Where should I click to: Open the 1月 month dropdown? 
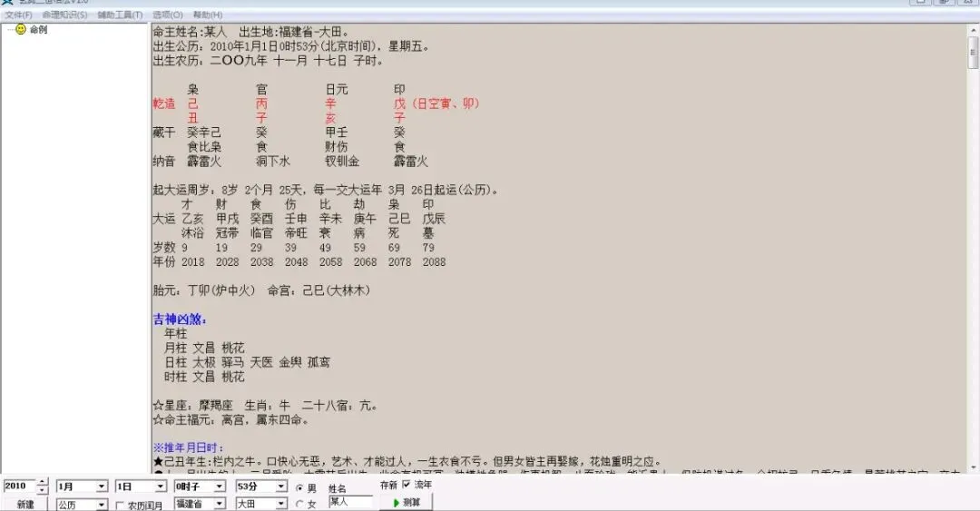102,486
